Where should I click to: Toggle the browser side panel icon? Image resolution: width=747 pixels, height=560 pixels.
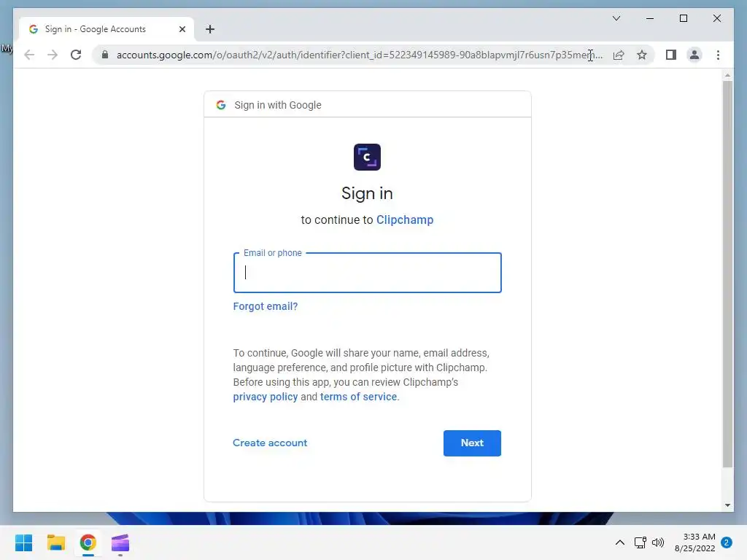click(x=671, y=55)
